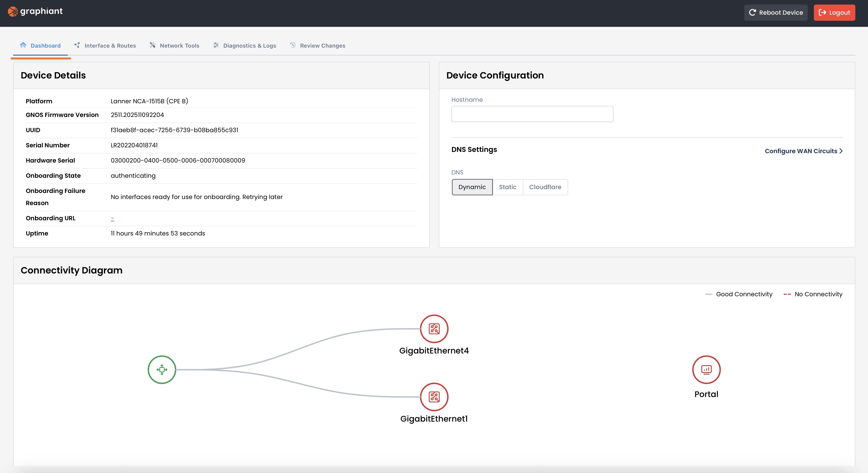Select Dynamic DNS option
This screenshot has width=868, height=473.
pyautogui.click(x=472, y=187)
